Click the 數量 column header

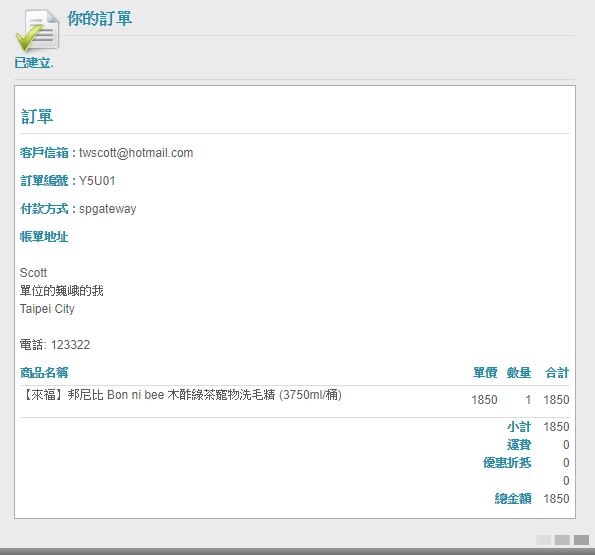tap(519, 373)
